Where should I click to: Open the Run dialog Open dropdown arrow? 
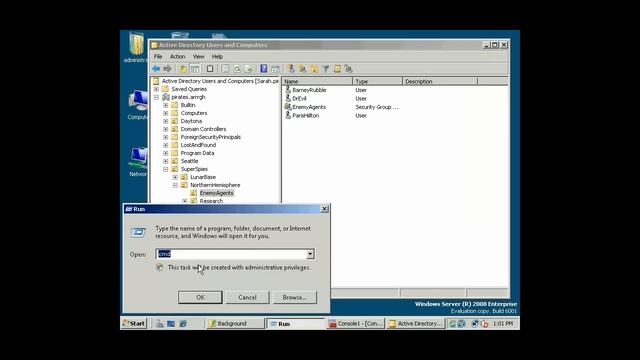coord(310,254)
